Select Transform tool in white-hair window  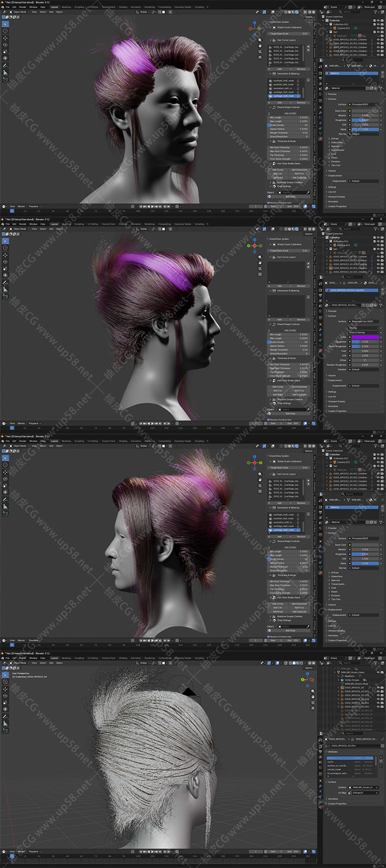click(5, 709)
